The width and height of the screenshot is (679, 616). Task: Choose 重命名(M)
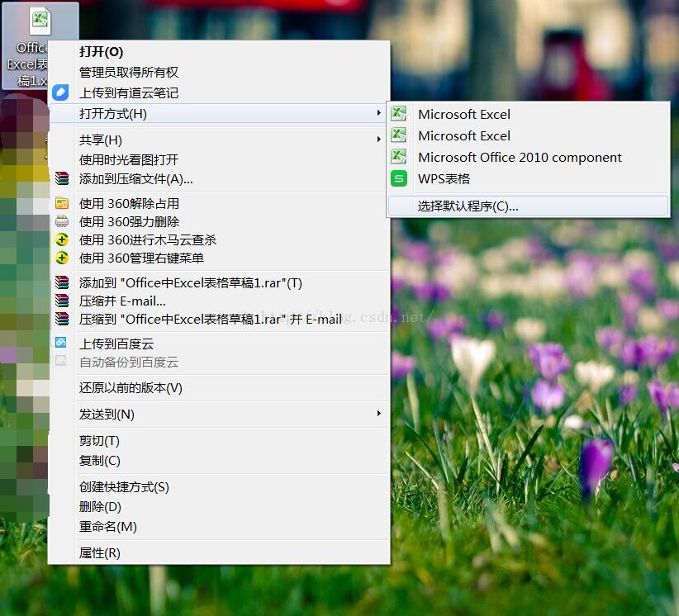tap(220, 526)
